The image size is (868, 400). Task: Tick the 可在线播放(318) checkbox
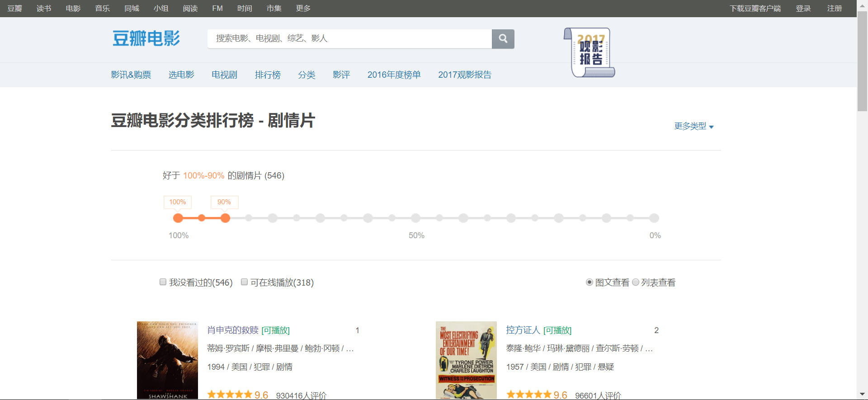point(244,282)
